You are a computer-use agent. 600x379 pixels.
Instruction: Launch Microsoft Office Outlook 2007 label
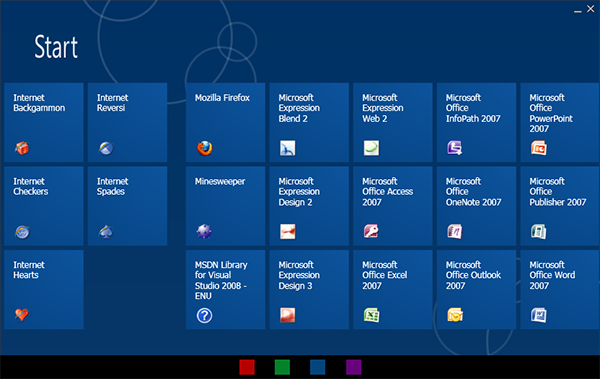tap(473, 275)
